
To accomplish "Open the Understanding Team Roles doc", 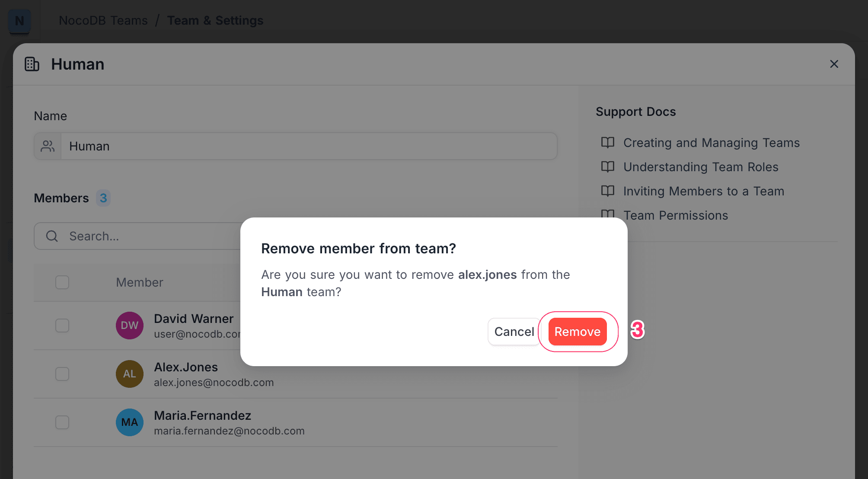I will coord(700,167).
